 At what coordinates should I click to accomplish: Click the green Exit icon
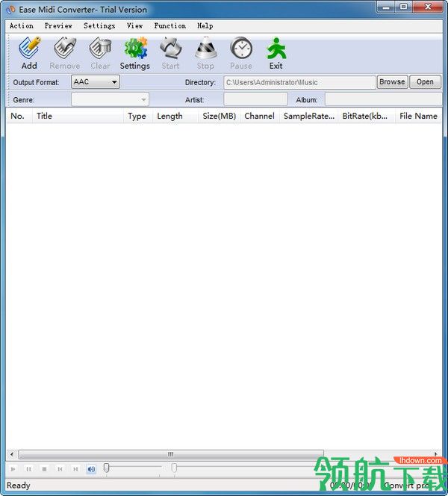pos(276,49)
